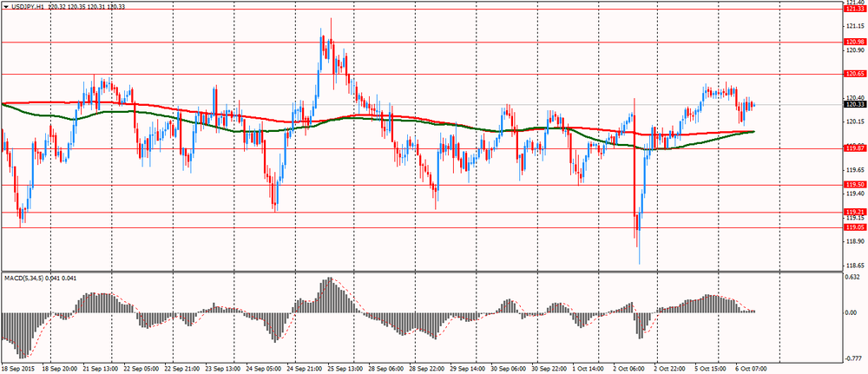Click the 121.33 red price level tag
Viewport: 868px width, 374px height.
click(x=855, y=9)
